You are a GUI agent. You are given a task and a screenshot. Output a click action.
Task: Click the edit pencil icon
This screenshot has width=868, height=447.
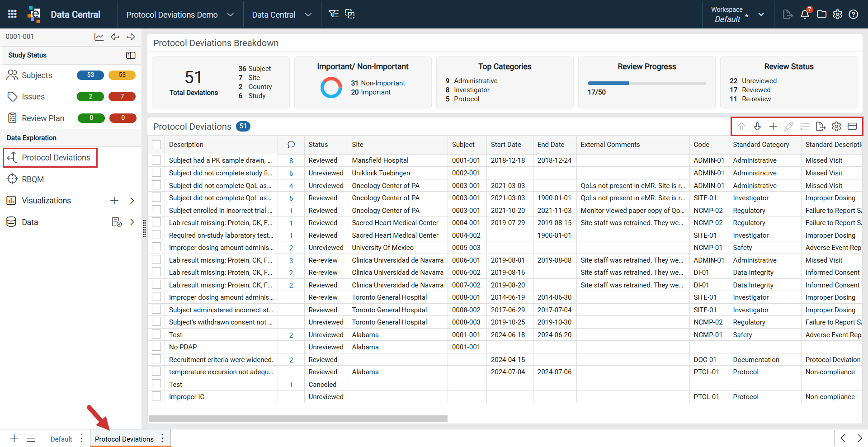789,127
